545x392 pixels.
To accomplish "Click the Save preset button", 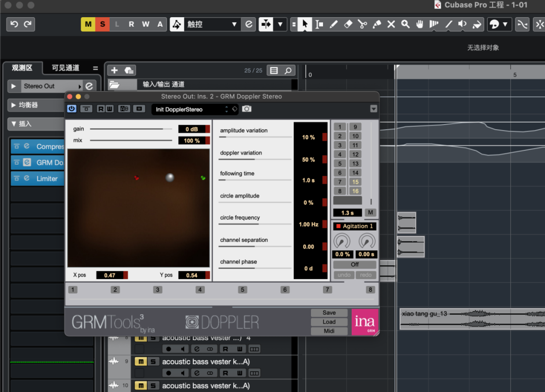I will coord(329,313).
